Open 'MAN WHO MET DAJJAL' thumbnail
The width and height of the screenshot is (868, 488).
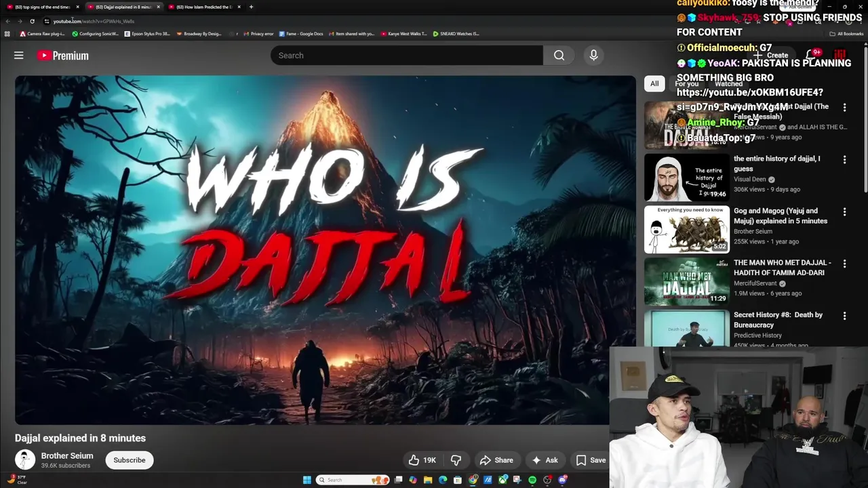pos(686,281)
